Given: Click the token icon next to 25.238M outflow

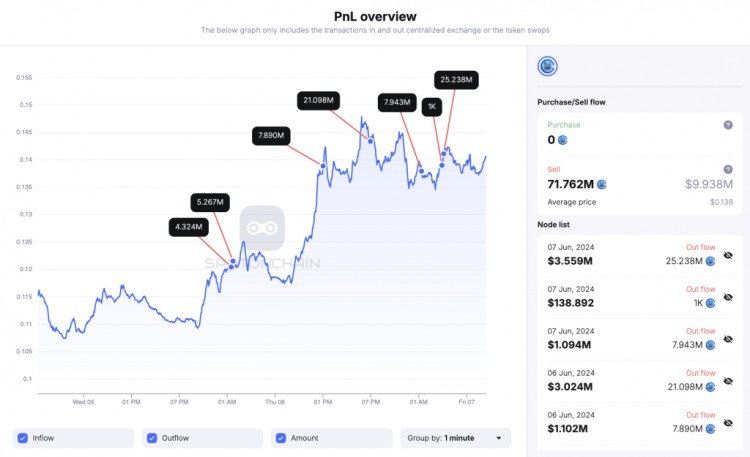Looking at the screenshot, I should (710, 261).
